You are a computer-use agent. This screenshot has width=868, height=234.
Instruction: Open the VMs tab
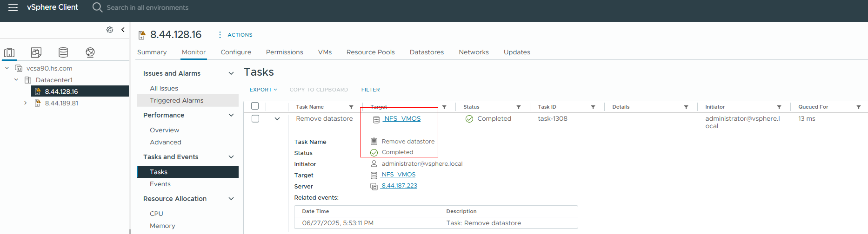pos(325,52)
